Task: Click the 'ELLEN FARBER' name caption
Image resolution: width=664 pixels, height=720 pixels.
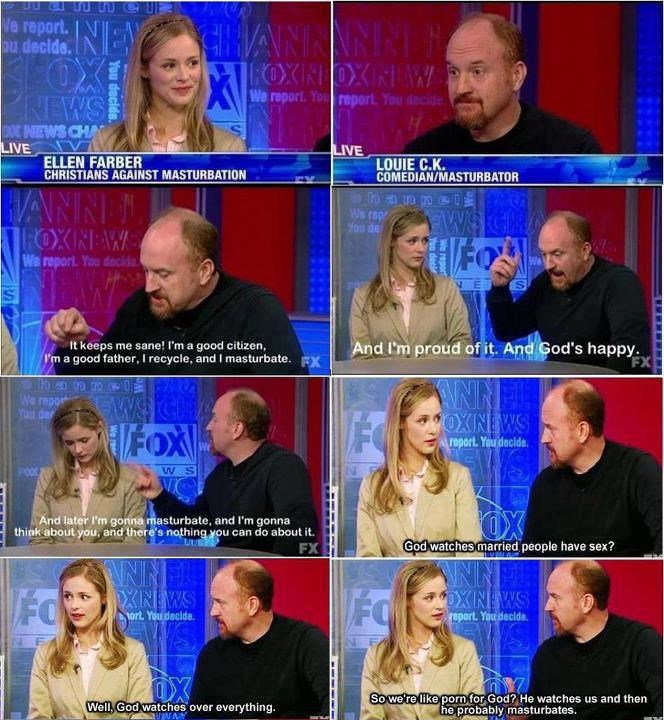Action: (x=93, y=162)
